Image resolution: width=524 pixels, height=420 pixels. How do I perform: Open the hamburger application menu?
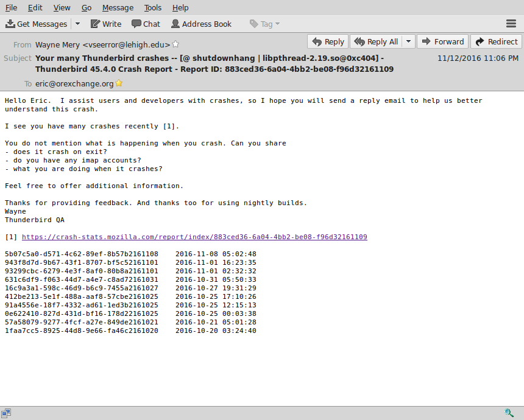click(x=511, y=24)
